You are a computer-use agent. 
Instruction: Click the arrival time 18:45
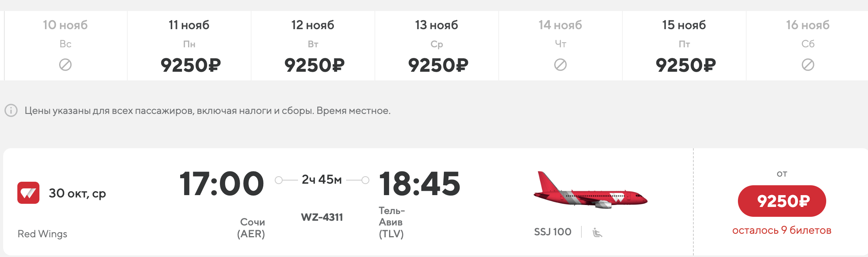coord(419,184)
